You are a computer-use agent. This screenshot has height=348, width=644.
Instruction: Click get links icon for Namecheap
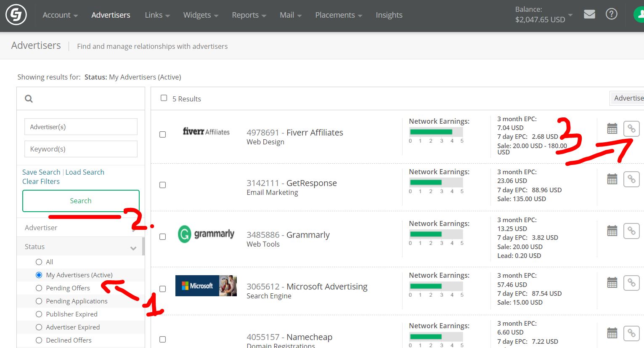pyautogui.click(x=631, y=333)
